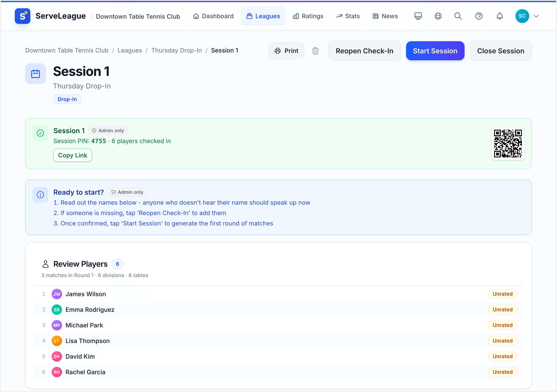Start Session with the blue button
557x392 pixels.
[x=435, y=51]
